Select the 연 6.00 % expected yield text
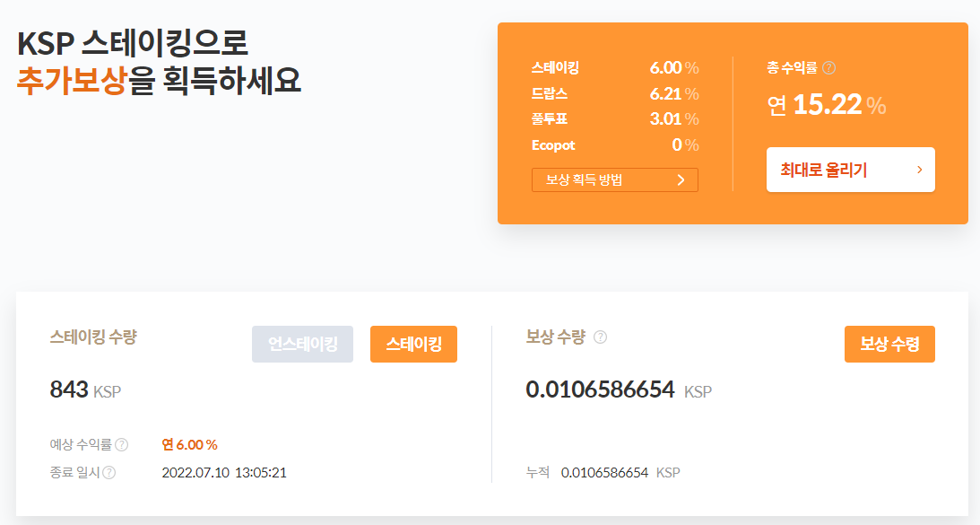The height and width of the screenshot is (525, 980). pyautogui.click(x=189, y=445)
